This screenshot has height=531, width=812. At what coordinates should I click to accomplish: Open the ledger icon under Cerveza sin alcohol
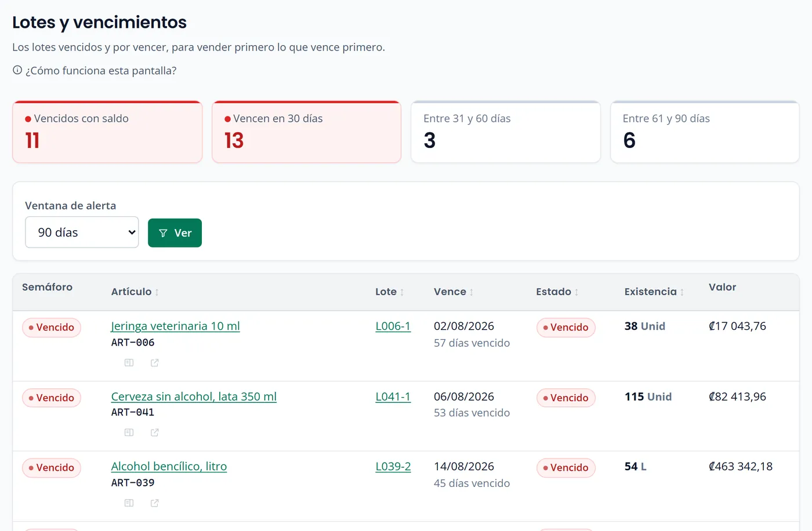click(x=129, y=432)
